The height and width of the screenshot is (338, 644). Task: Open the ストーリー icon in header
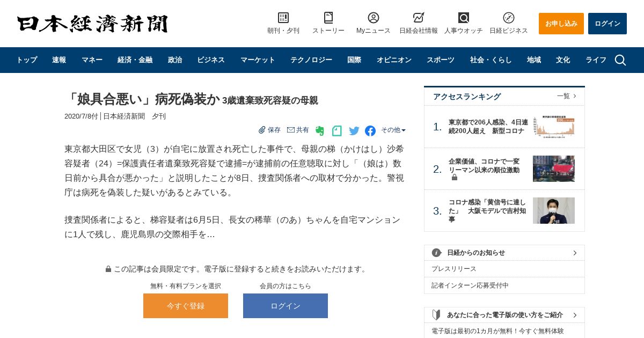point(328,18)
